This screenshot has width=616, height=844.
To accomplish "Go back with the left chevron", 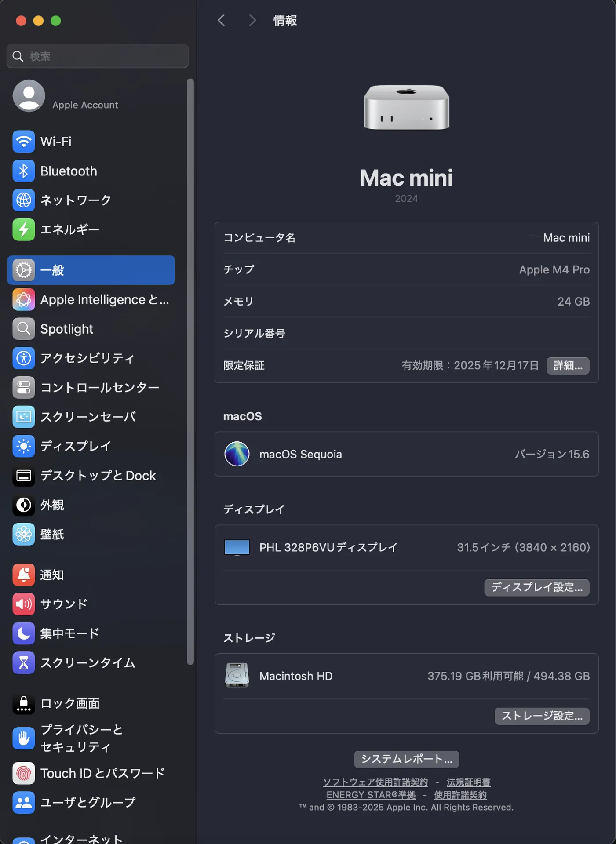I will coord(221,20).
